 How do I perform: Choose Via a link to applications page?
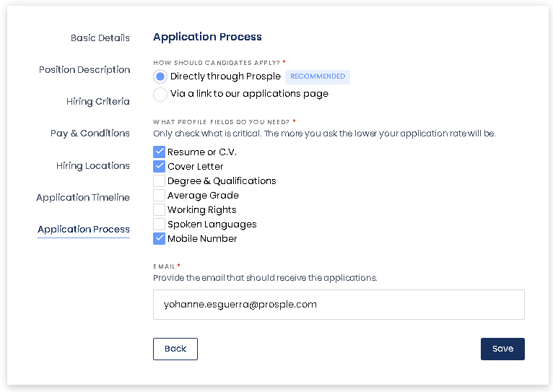pyautogui.click(x=160, y=94)
